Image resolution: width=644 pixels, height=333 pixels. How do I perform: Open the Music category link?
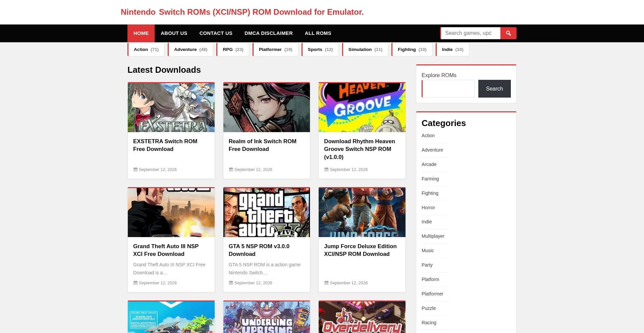pos(428,251)
